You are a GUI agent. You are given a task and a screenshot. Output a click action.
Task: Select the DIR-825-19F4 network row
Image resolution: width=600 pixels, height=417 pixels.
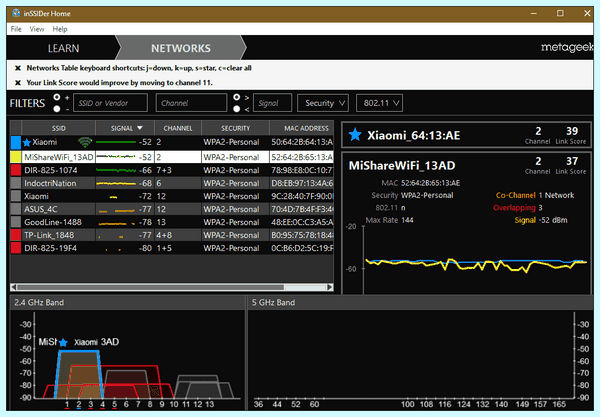(x=172, y=248)
